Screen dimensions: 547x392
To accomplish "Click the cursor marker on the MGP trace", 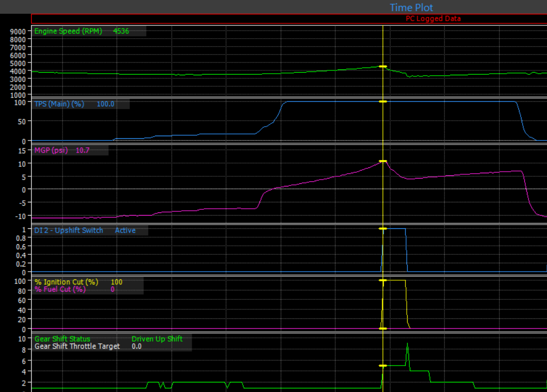I will pyautogui.click(x=383, y=161).
